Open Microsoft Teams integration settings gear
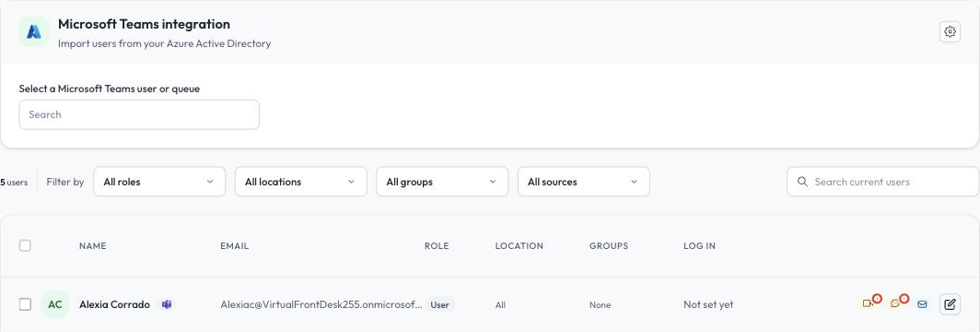 tap(950, 32)
